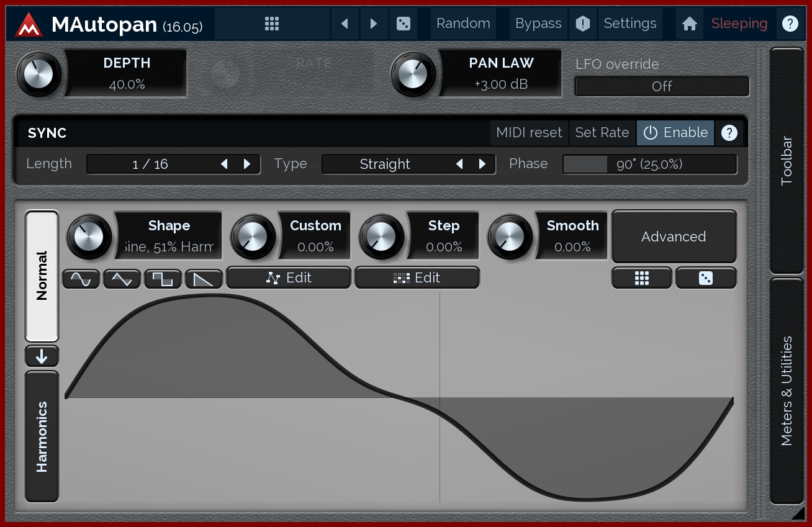
Task: Click the shape randomize dice under Advanced
Action: (706, 278)
